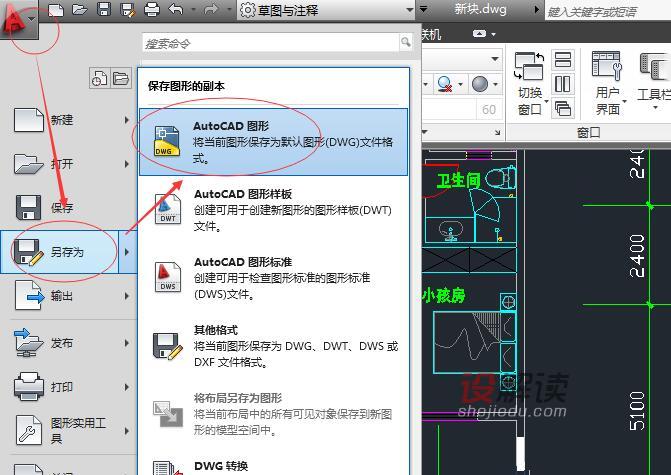The height and width of the screenshot is (475, 671).
Task: Click the Redo arrow icon
Action: [x=211, y=9]
